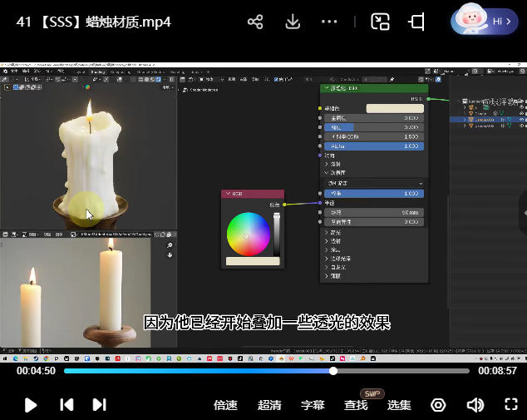Open the 字幕 subtitle options
Screen dimensions: 527x420
coord(313,405)
